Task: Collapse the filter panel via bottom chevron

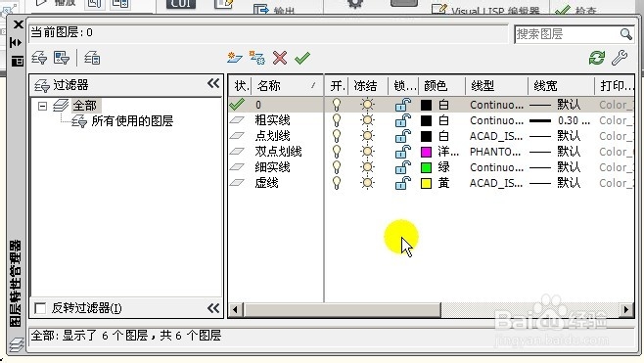Action: tap(213, 308)
